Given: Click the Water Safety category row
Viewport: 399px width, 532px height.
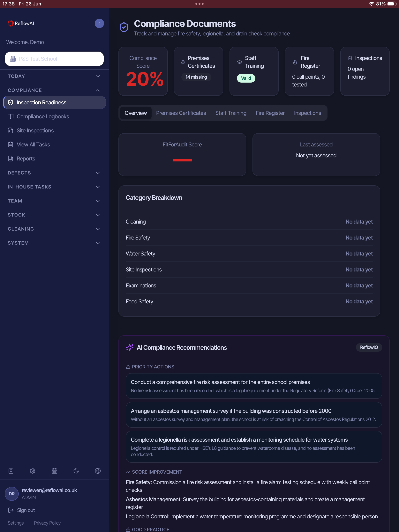Looking at the screenshot, I should click(x=249, y=254).
